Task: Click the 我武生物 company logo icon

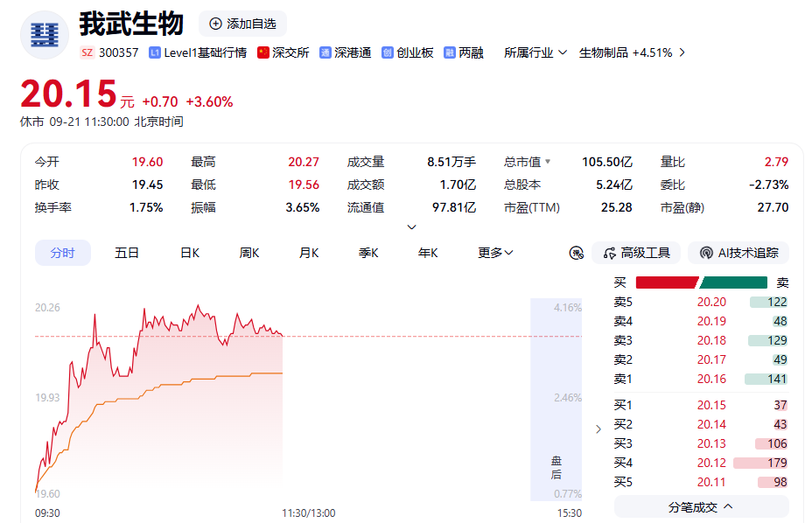Action: point(45,35)
